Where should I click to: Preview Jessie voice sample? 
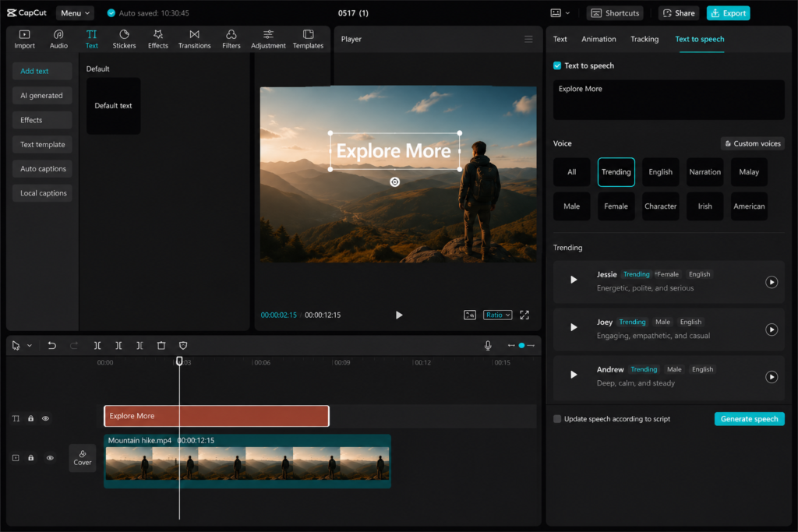(x=574, y=280)
